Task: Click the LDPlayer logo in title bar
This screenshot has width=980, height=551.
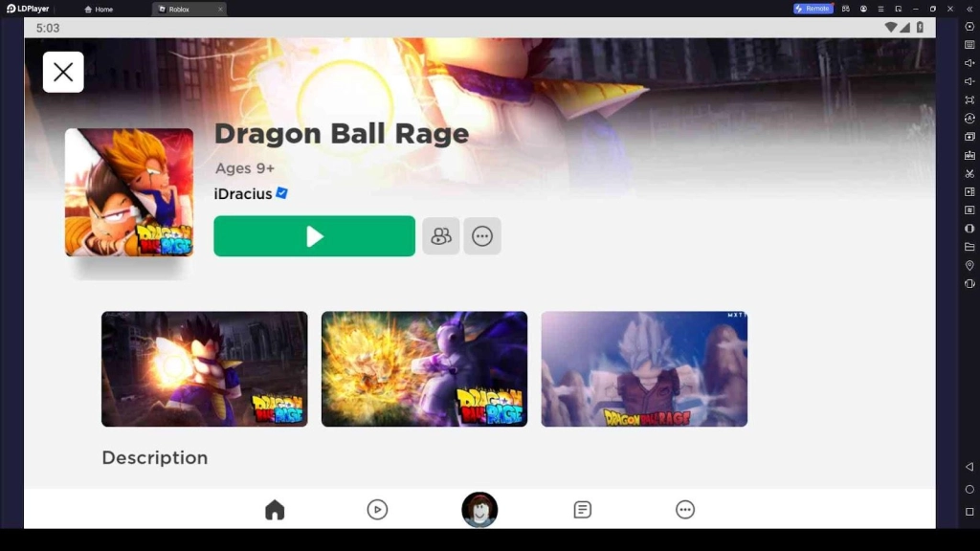Action: [x=28, y=9]
